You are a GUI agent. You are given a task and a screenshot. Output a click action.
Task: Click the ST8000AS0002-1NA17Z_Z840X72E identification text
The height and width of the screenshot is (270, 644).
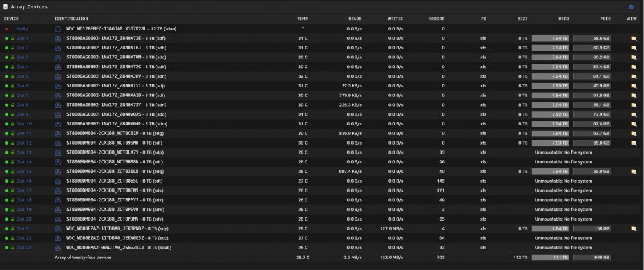coord(104,39)
